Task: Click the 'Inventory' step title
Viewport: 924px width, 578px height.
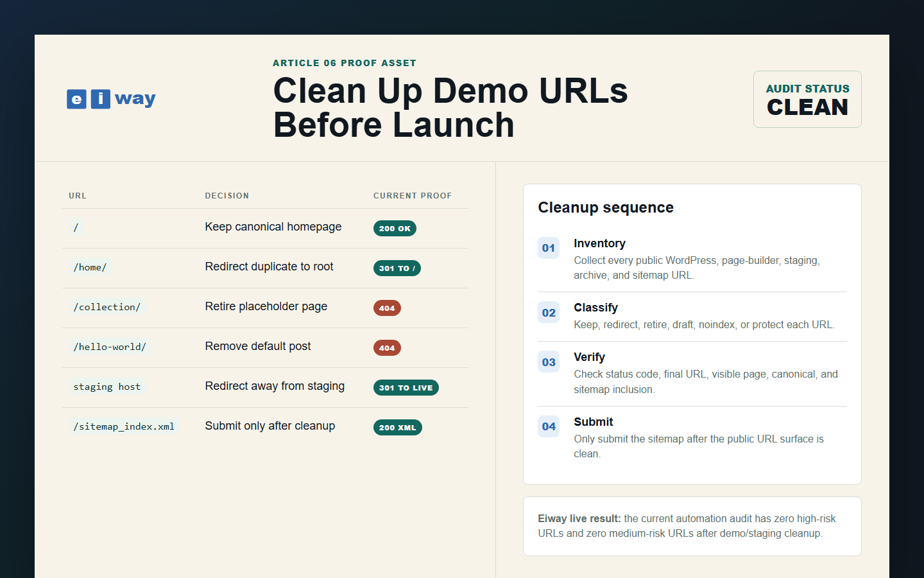Action: click(x=599, y=243)
